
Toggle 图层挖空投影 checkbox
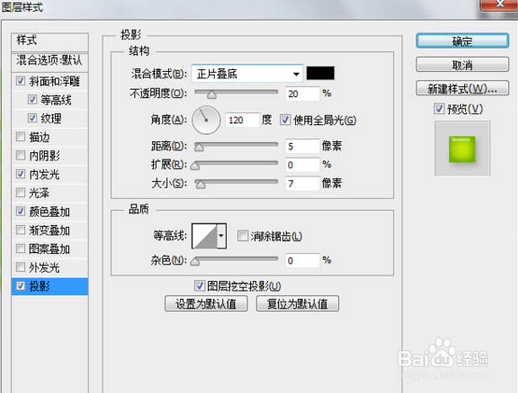(x=199, y=286)
